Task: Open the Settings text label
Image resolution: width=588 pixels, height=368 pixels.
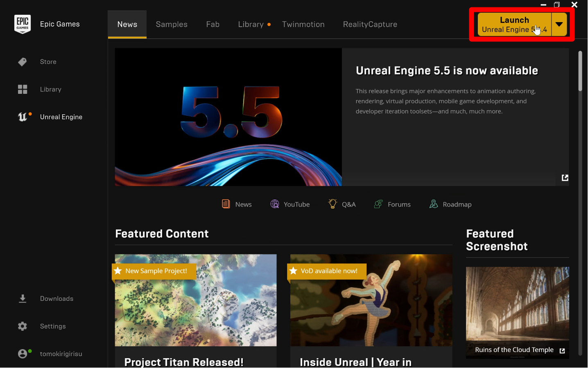Action: tap(53, 326)
